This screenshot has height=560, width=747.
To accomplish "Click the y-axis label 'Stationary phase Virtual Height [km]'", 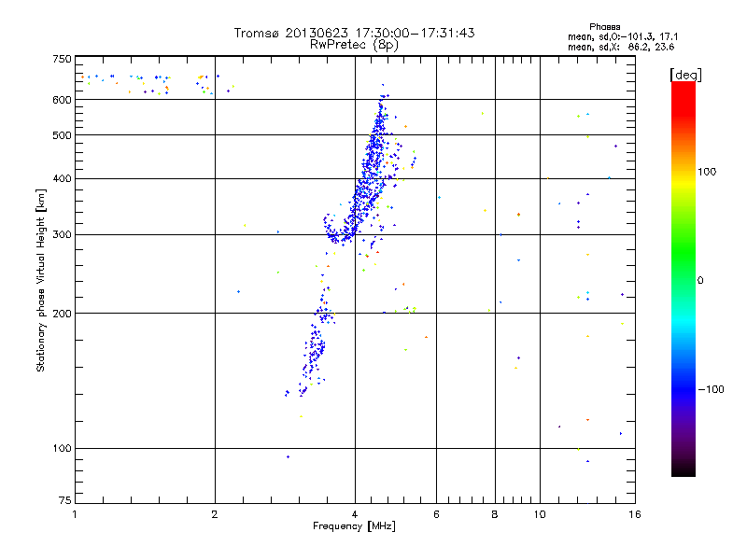I will (x=40, y=280).
